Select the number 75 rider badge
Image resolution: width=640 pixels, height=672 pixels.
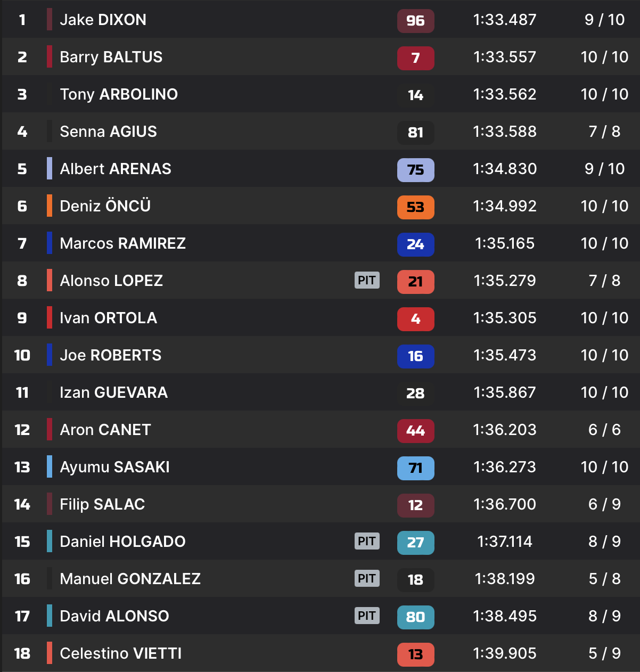[x=415, y=170]
